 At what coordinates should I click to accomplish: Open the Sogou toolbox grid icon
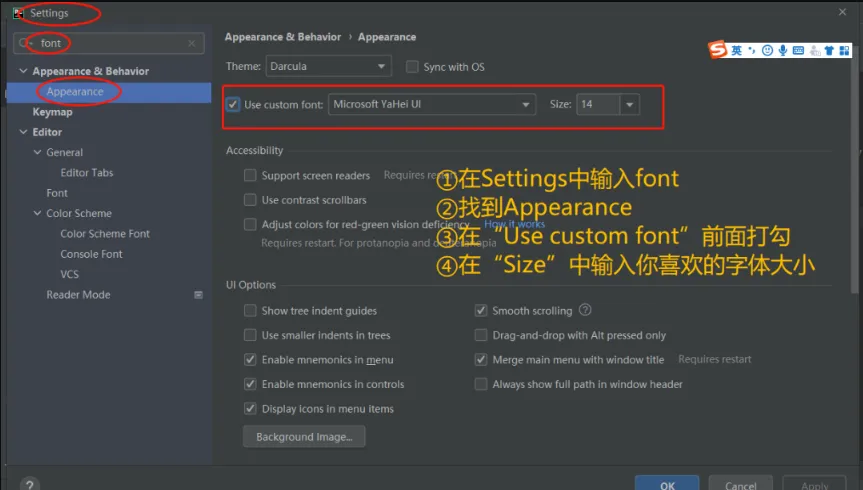(844, 51)
